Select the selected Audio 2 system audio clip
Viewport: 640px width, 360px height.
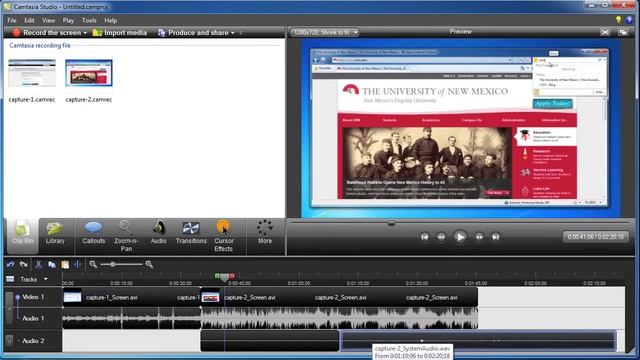(x=478, y=341)
